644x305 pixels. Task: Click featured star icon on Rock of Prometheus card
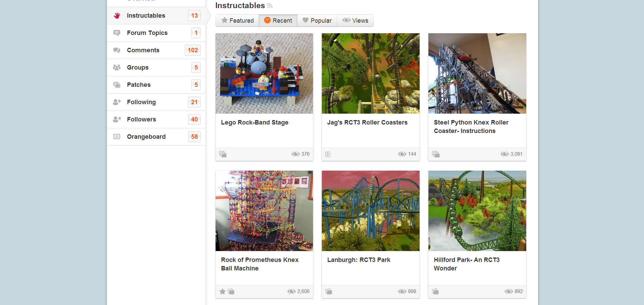pyautogui.click(x=223, y=291)
